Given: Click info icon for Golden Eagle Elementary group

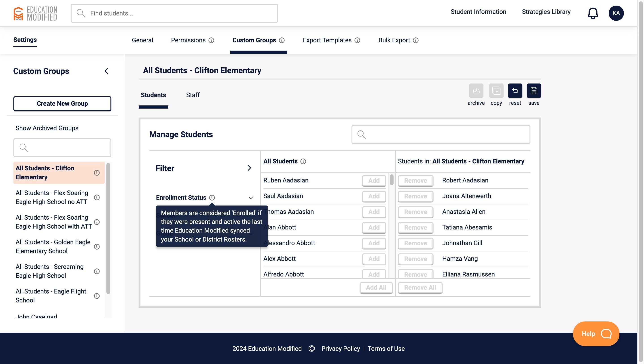Looking at the screenshot, I should tap(97, 247).
